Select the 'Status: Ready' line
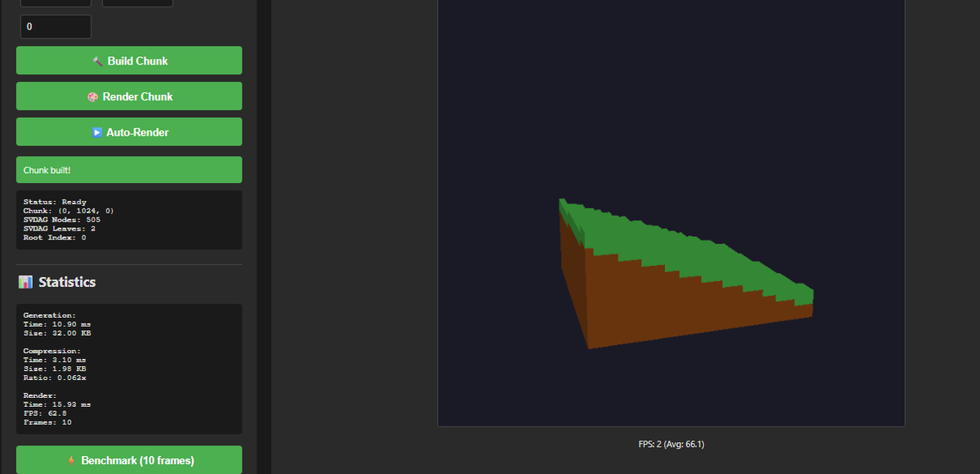The image size is (980, 474). click(x=55, y=202)
